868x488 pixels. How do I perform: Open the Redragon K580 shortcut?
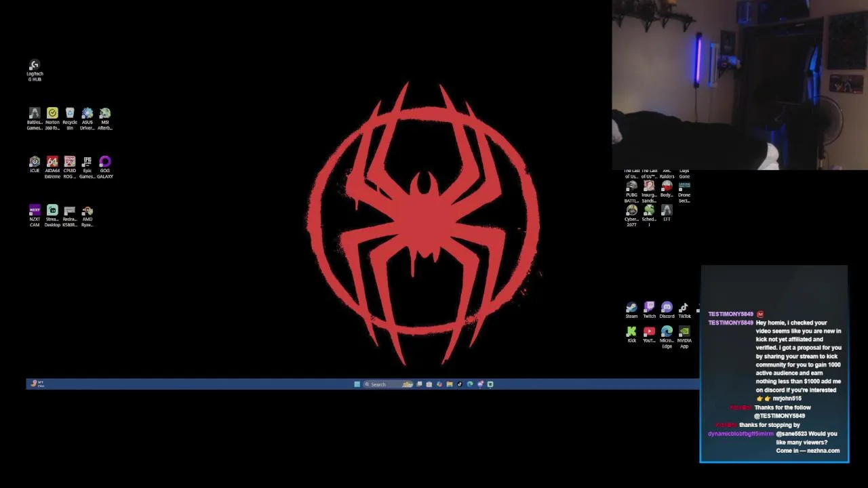click(x=70, y=216)
